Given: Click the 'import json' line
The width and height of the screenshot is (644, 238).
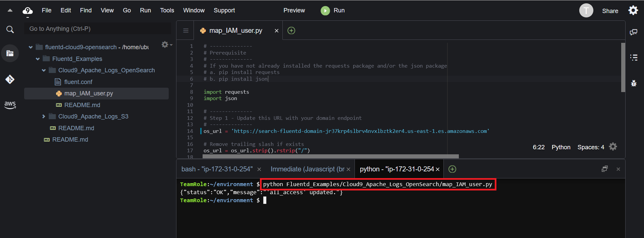Looking at the screenshot, I should (x=220, y=98).
